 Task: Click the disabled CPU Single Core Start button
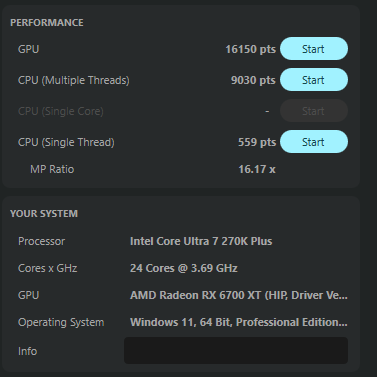pyautogui.click(x=314, y=111)
